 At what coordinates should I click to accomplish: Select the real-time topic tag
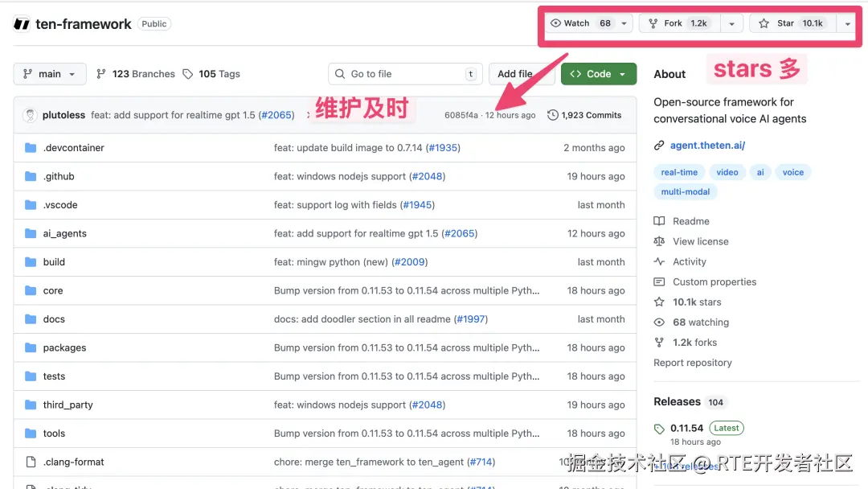(679, 172)
